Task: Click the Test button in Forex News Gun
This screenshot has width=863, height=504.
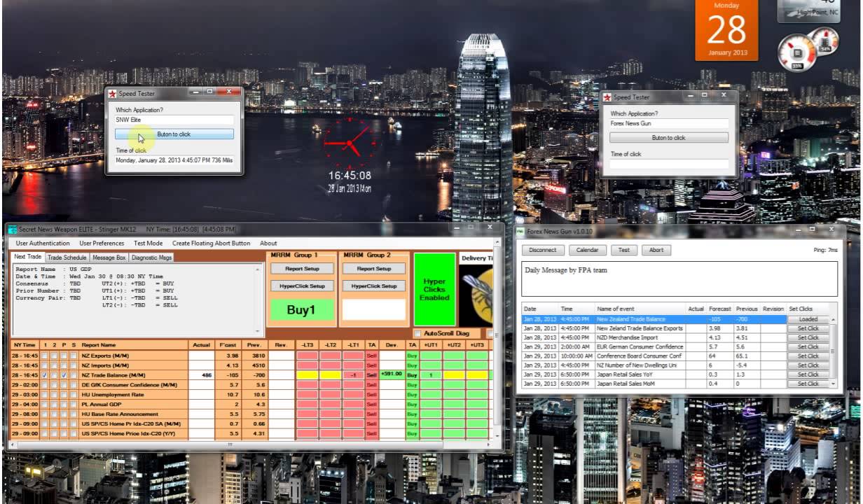Action: click(624, 250)
